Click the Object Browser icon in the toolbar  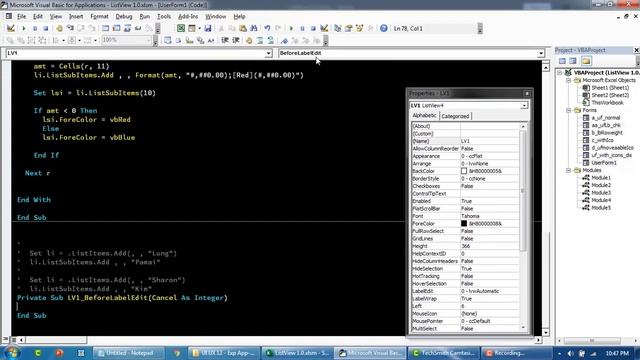359,28
